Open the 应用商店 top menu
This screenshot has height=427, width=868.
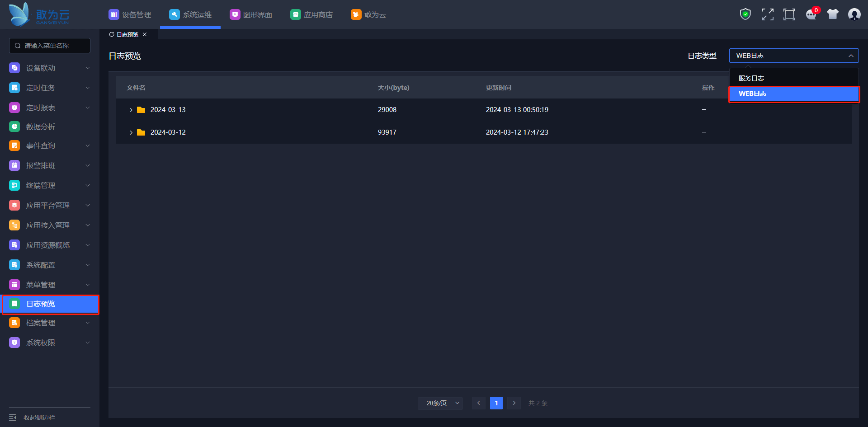(x=311, y=14)
